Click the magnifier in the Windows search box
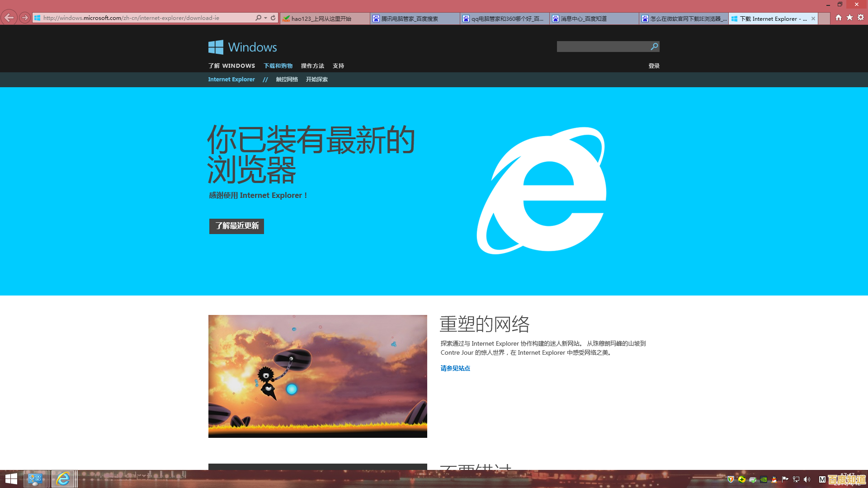 [654, 47]
